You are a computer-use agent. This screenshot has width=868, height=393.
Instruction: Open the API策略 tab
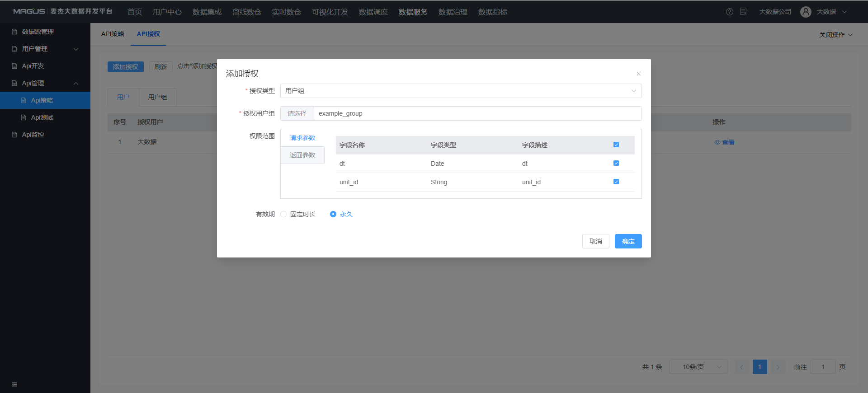pos(113,34)
